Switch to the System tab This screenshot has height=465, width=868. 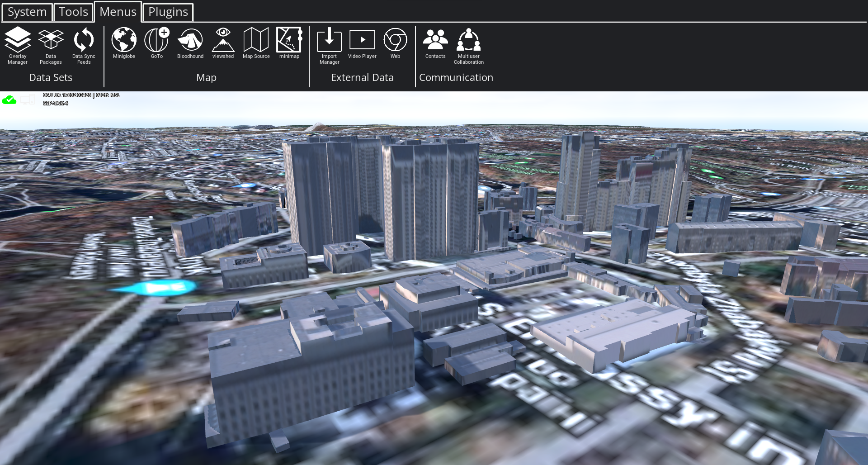click(x=27, y=12)
